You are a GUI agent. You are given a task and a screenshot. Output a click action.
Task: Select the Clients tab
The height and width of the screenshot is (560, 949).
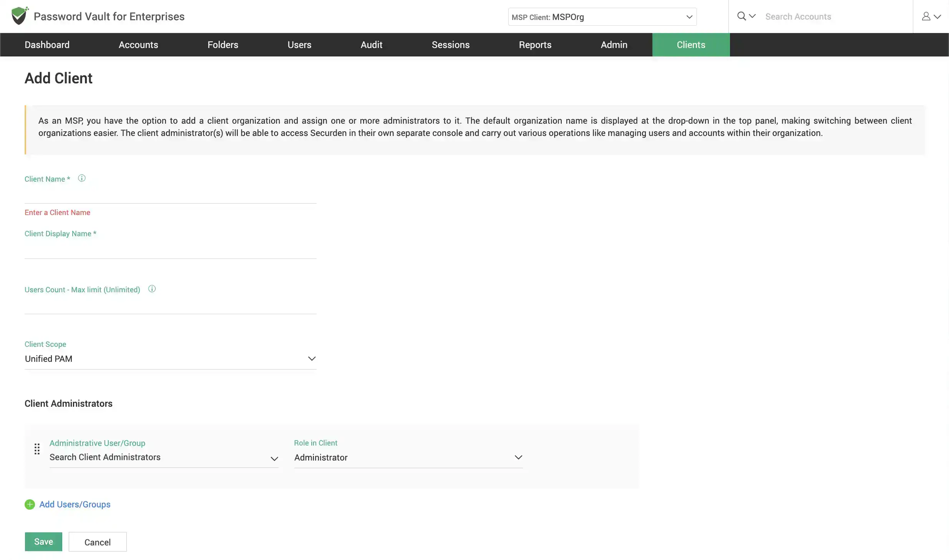691,45
